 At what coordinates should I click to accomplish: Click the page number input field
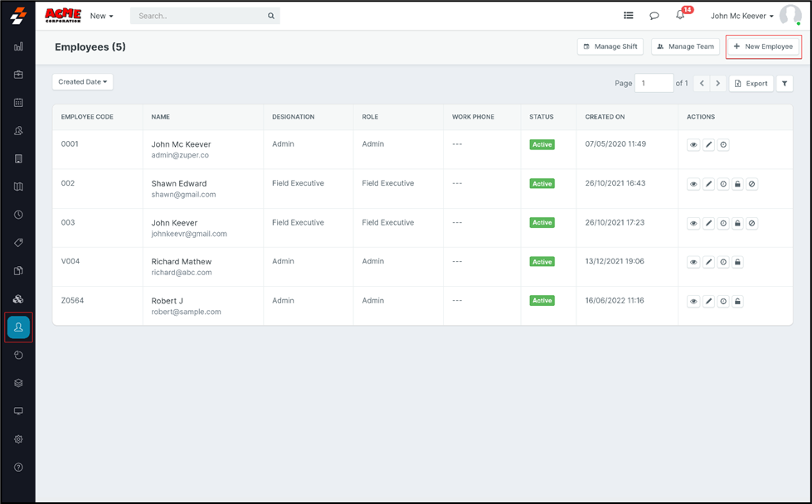tap(654, 84)
